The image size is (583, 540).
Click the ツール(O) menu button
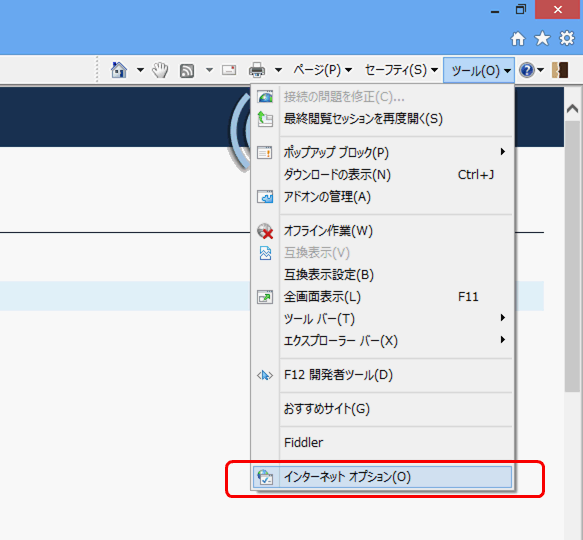[479, 70]
